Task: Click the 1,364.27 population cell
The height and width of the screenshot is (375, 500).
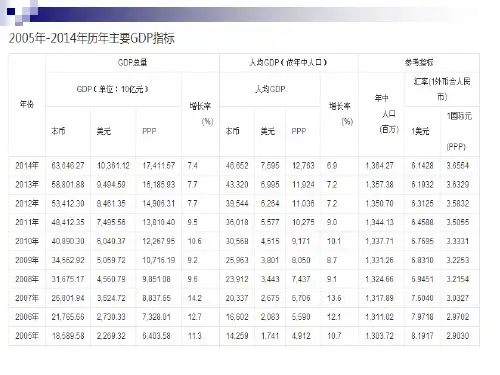Action: click(x=379, y=166)
